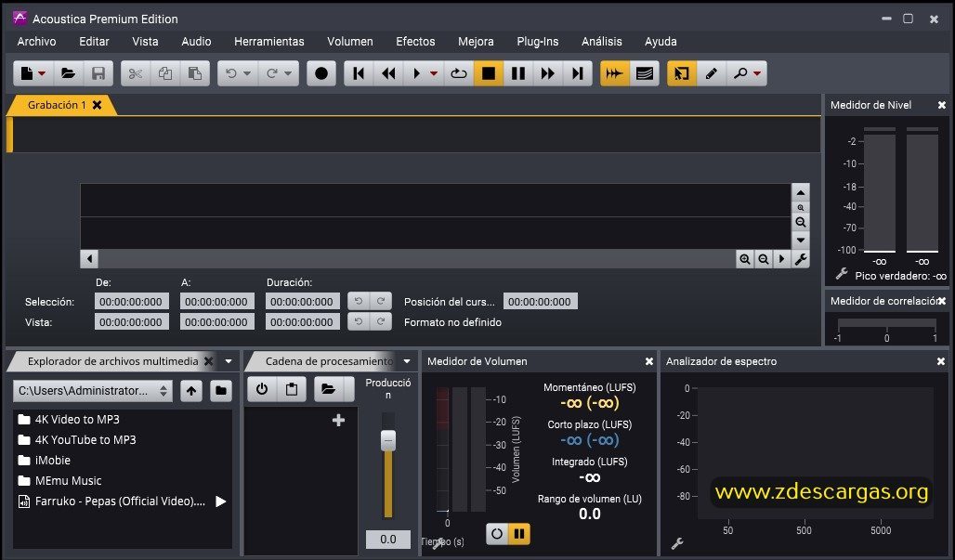
Task: Click the Selección Duración time field
Action: point(303,301)
